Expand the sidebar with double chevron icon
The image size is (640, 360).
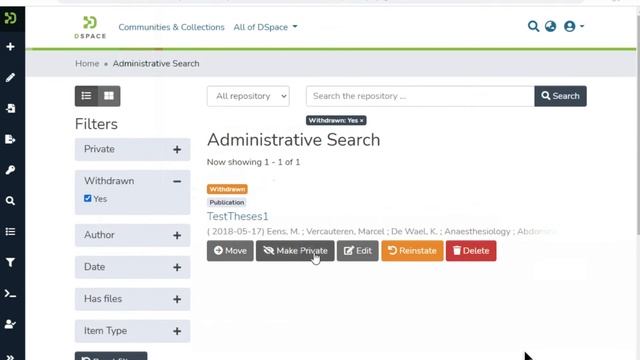click(10, 357)
